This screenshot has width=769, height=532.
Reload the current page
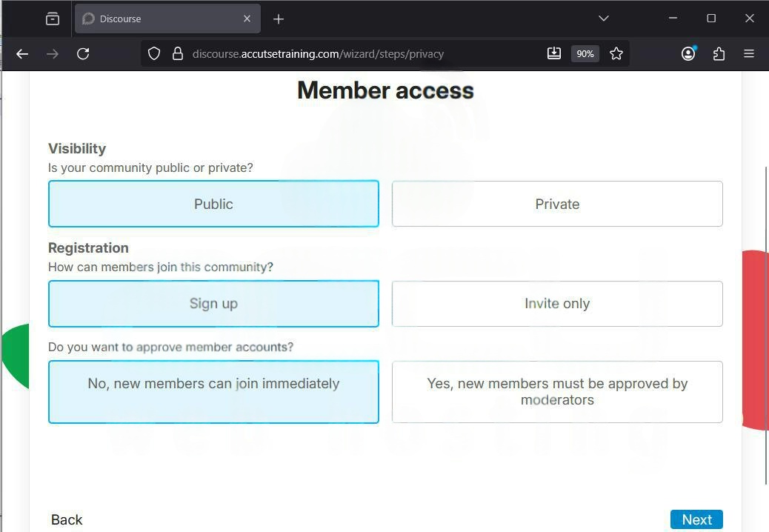(83, 53)
